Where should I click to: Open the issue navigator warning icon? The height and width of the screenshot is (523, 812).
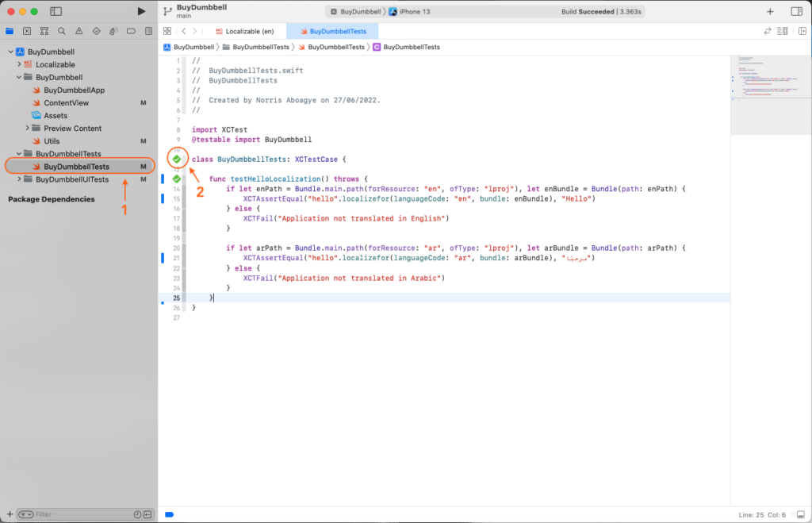click(79, 31)
